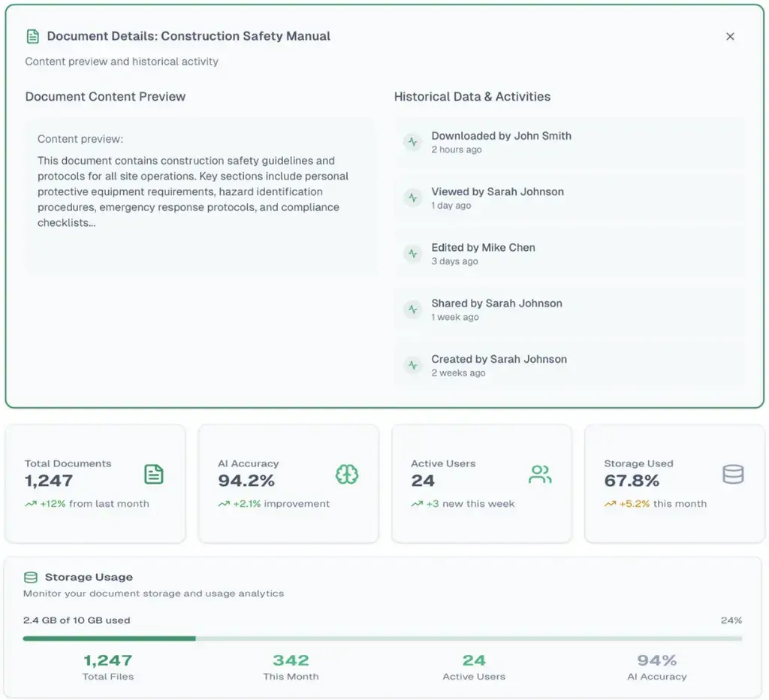Click the document icon beside Document Details title
Image resolution: width=769 pixels, height=700 pixels.
tap(32, 36)
